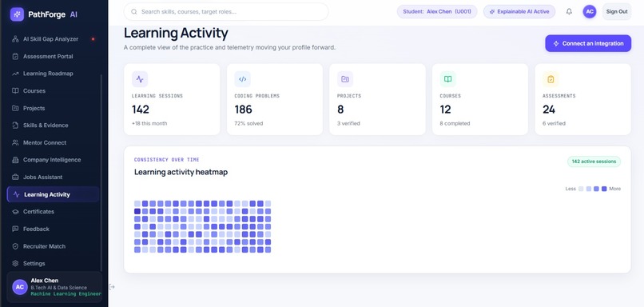
Task: Click the darkest legend swatch beside More
Action: [604, 189]
